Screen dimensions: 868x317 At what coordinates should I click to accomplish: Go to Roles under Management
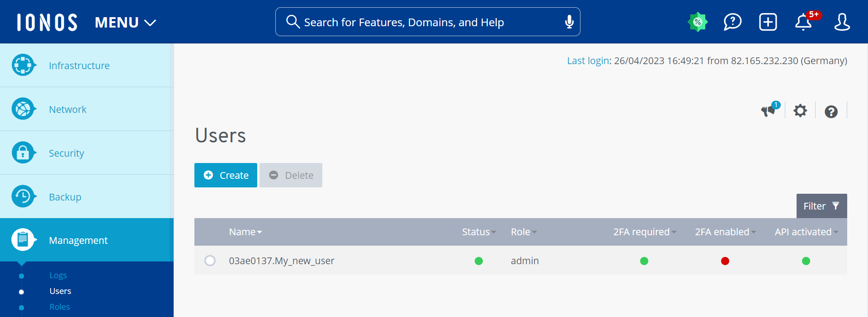[x=60, y=307]
